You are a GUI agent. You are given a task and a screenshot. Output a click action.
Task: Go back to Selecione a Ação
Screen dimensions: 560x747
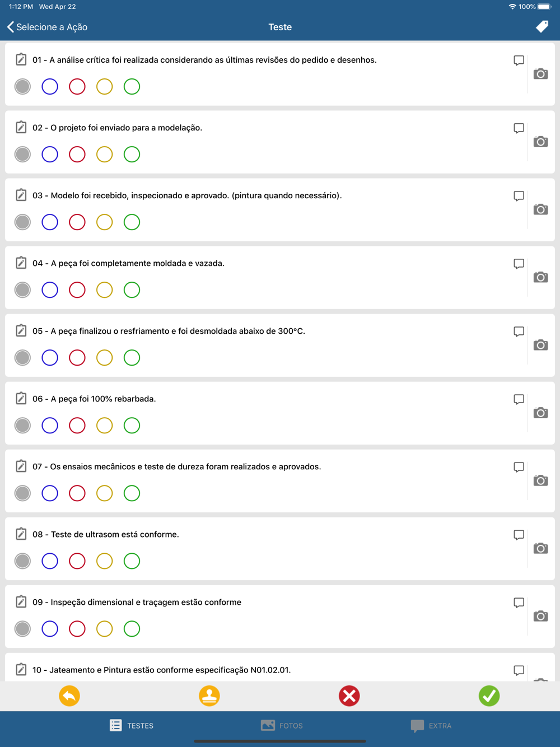(48, 27)
